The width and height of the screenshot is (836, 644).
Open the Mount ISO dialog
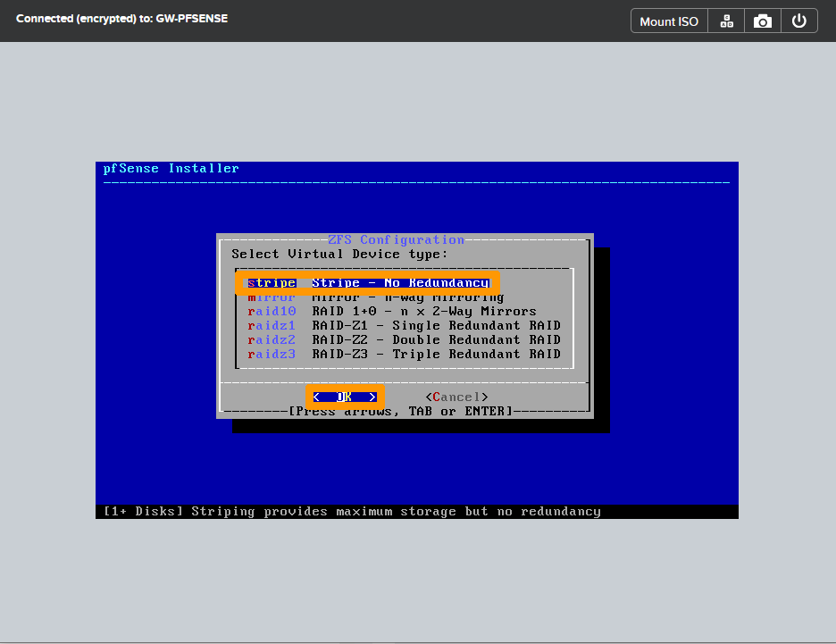[668, 20]
